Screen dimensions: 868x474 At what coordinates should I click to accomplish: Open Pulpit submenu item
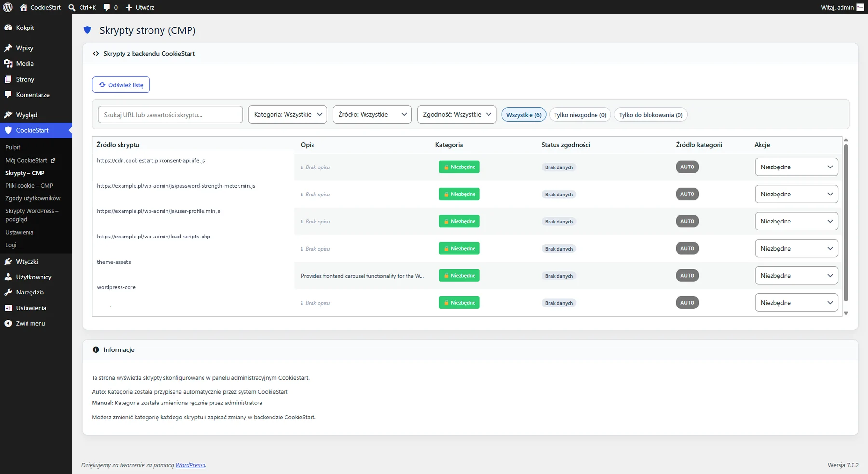tap(13, 147)
